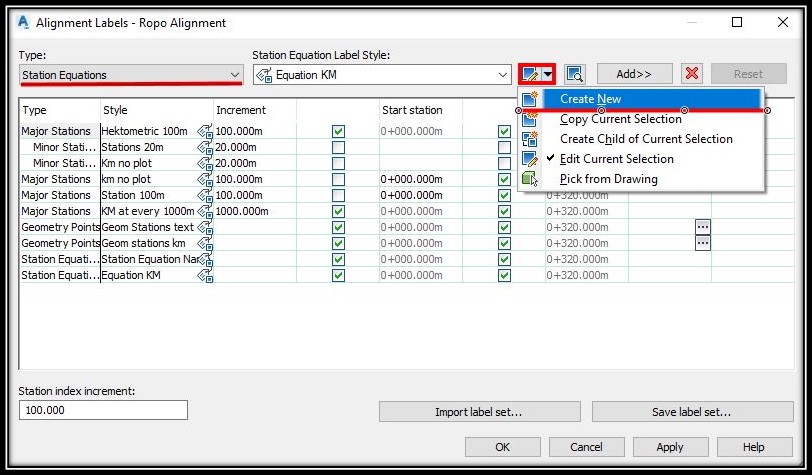Click the style icon beside KM at every 1000m
This screenshot has height=475, width=812.
point(205,211)
